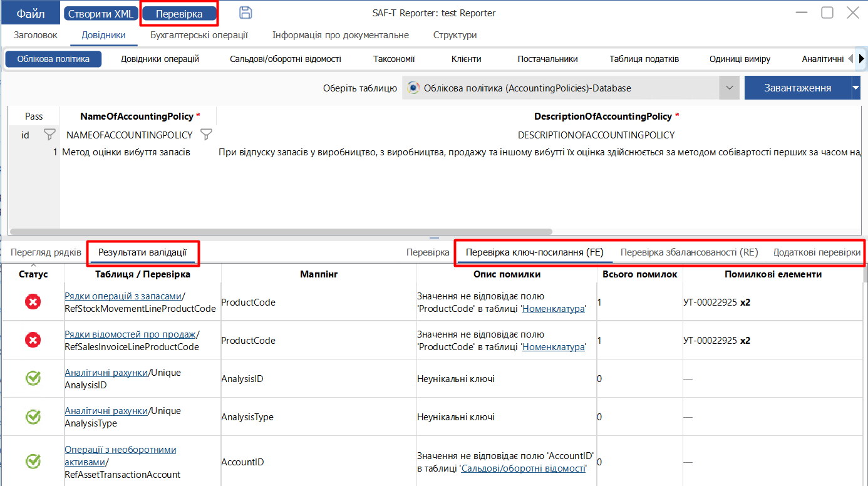Image resolution: width=868 pixels, height=486 pixels.
Task: Click the AccountID mapping cell
Action: click(319, 462)
